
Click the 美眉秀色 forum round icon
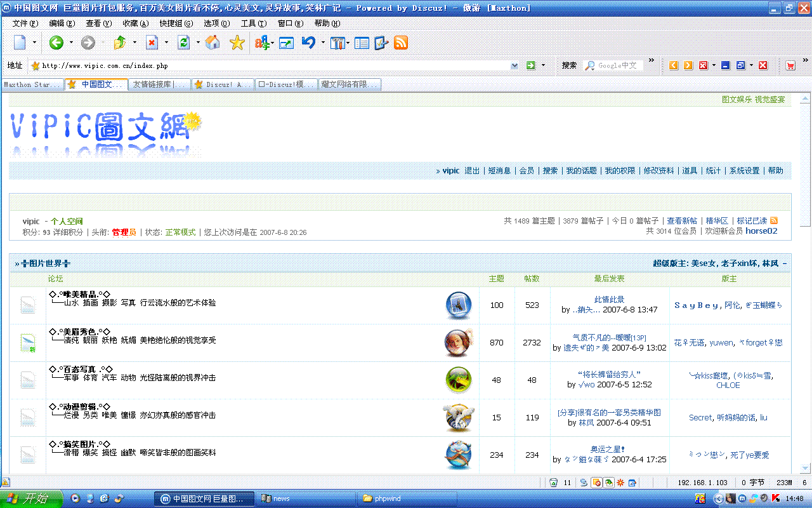tap(458, 342)
